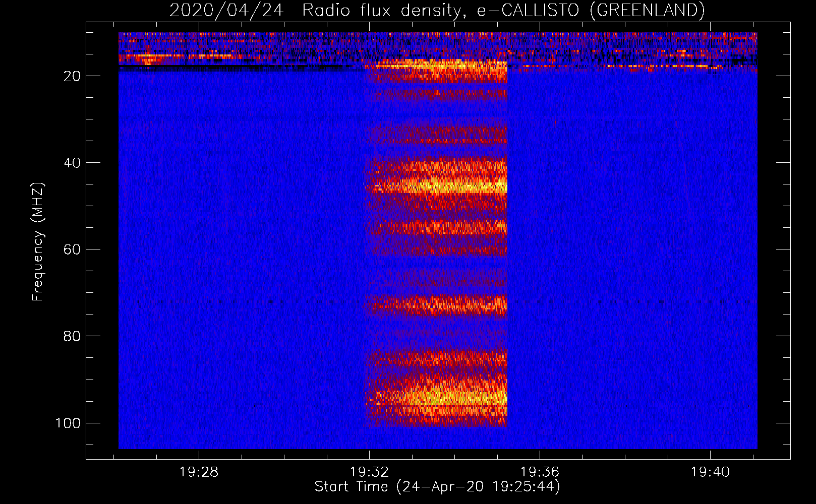
Task: Click the 40 frequency tick label
Action: [72, 163]
